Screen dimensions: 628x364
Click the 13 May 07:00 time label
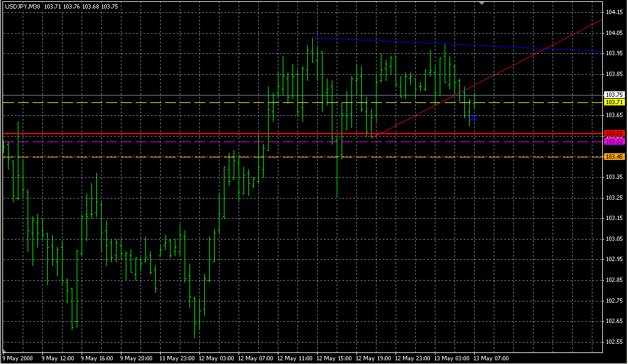click(491, 358)
